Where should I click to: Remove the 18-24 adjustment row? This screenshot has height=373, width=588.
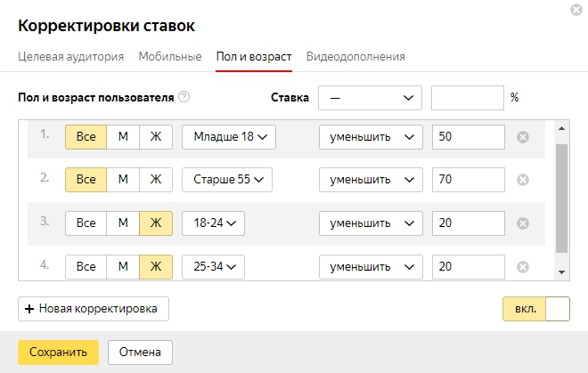coord(523,223)
